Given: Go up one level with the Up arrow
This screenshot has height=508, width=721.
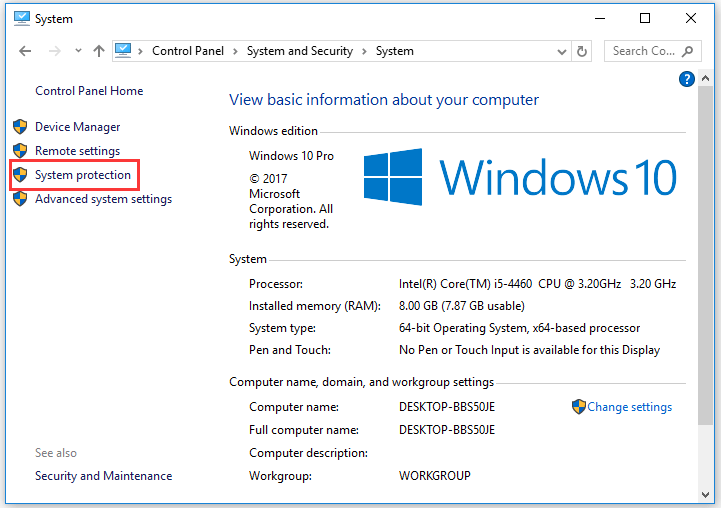Looking at the screenshot, I should click(99, 51).
